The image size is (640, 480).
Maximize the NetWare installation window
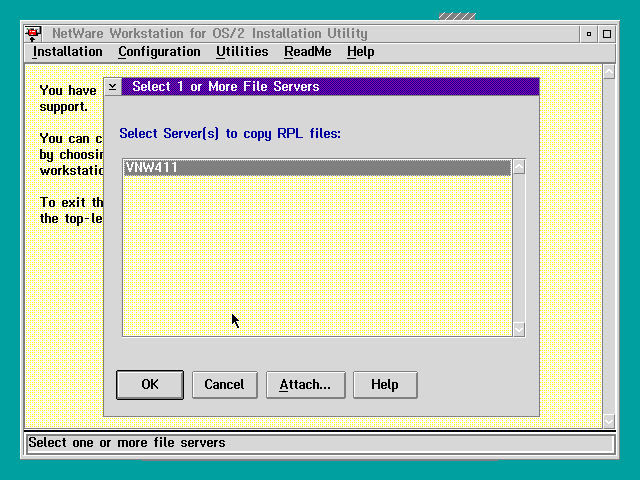pyautogui.click(x=607, y=34)
